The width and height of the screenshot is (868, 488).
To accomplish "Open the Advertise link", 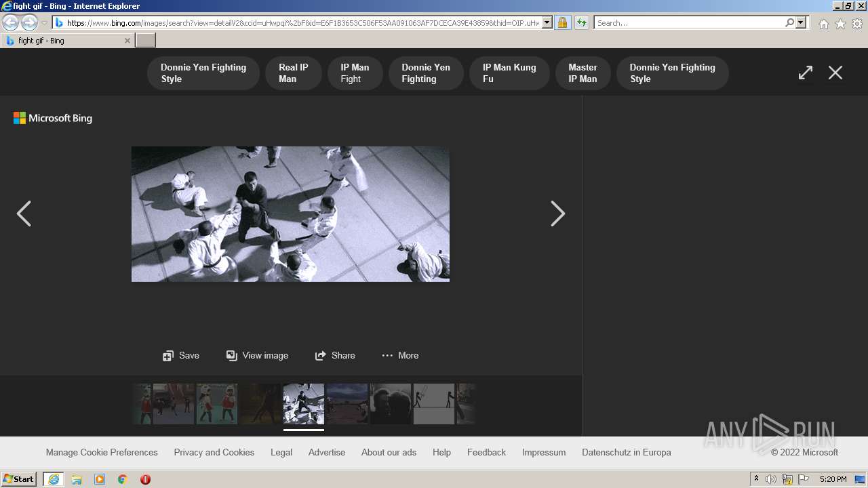I will pyautogui.click(x=327, y=452).
